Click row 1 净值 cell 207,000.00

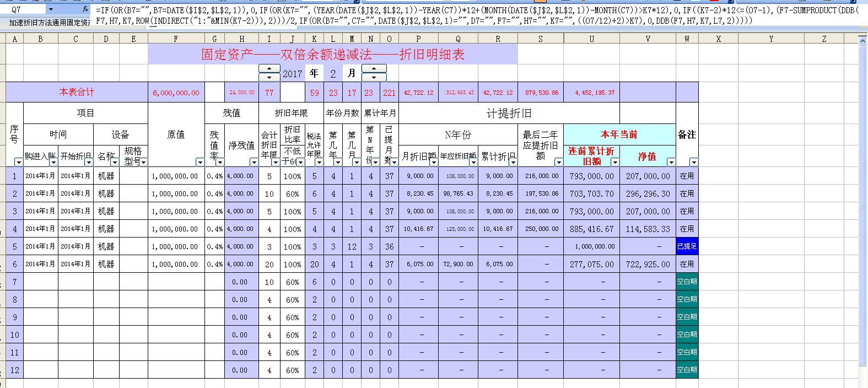(648, 176)
